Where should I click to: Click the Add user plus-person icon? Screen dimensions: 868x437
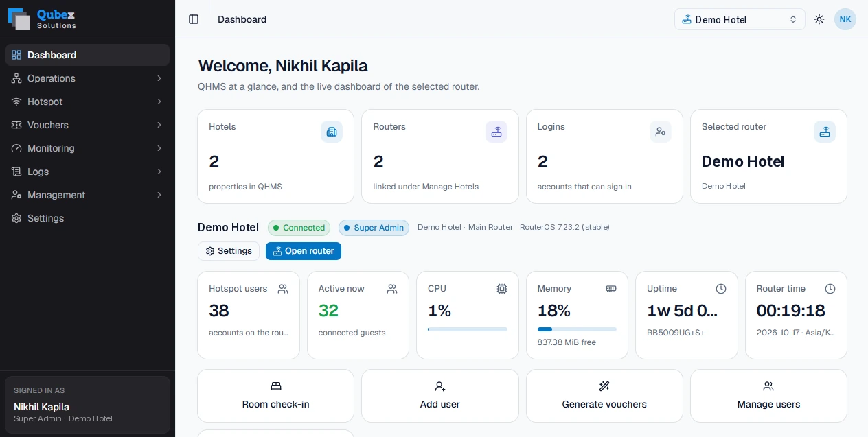[440, 386]
